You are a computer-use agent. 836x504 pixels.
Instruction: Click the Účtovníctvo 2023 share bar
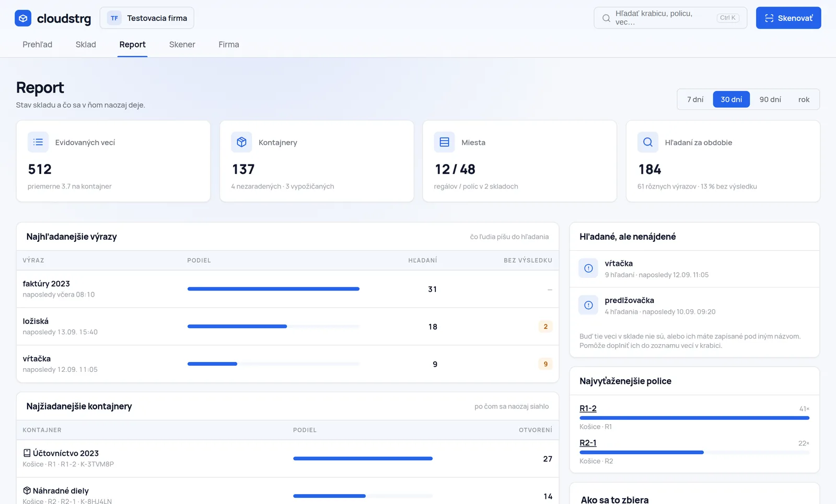coord(363,459)
